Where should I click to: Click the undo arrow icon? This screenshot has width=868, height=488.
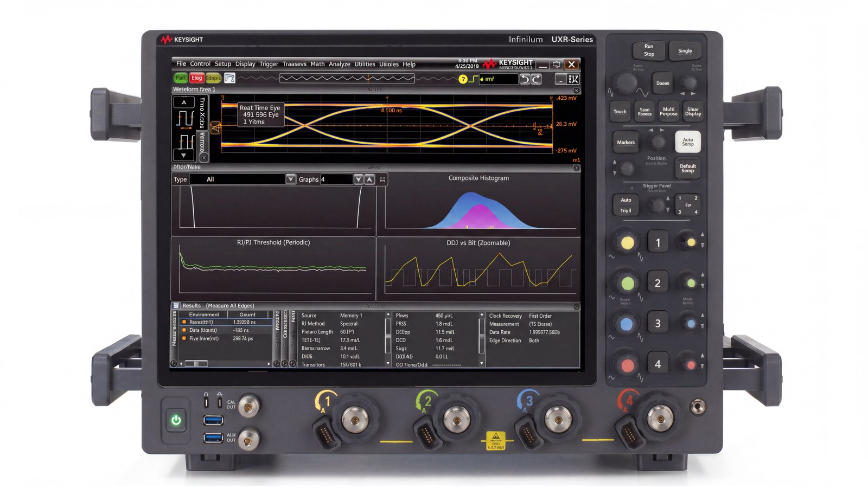(x=525, y=79)
